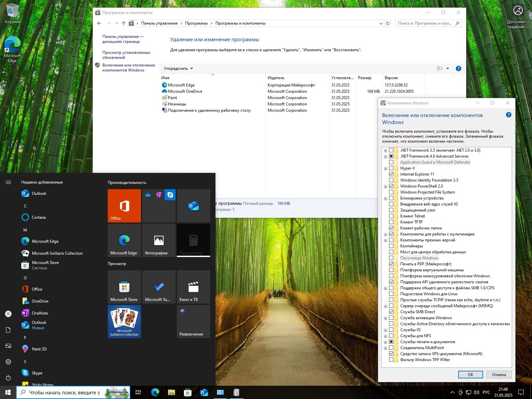Click the Power icon in Start menu
532x399 pixels.
tap(8, 378)
